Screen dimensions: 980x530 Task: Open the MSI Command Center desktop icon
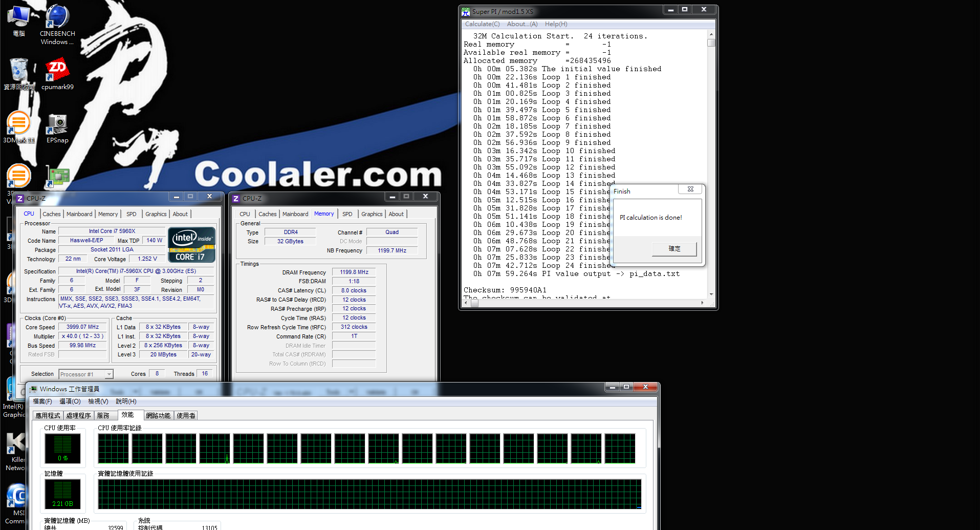point(15,504)
